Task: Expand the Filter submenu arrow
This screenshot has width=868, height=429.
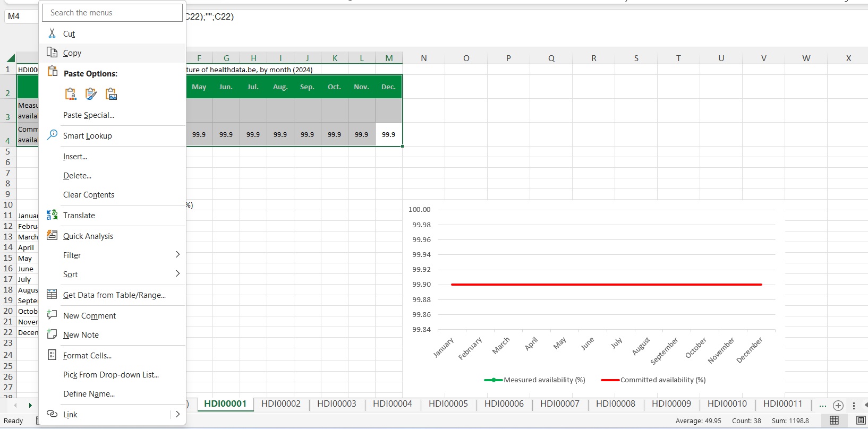Action: click(x=177, y=255)
